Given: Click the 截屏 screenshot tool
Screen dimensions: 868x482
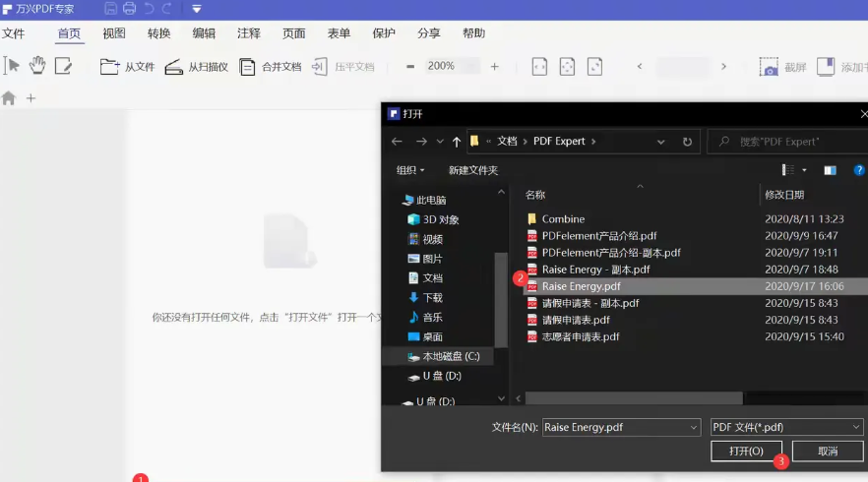Looking at the screenshot, I should click(782, 67).
